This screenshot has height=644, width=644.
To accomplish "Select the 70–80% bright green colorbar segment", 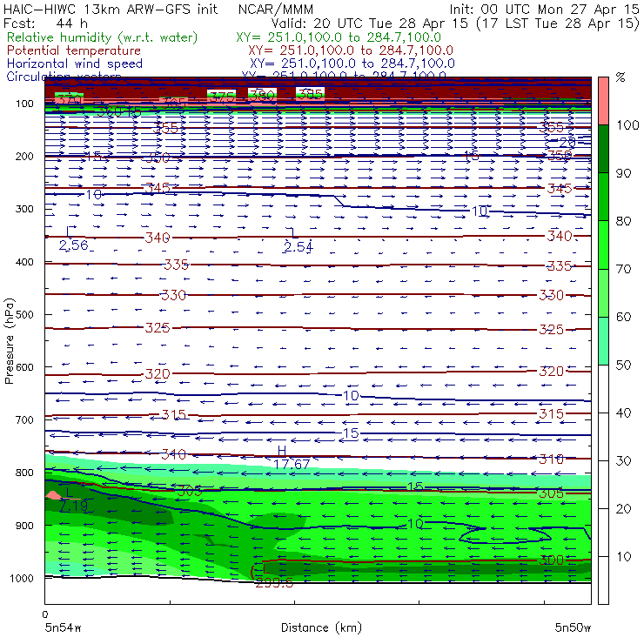I will (x=603, y=245).
